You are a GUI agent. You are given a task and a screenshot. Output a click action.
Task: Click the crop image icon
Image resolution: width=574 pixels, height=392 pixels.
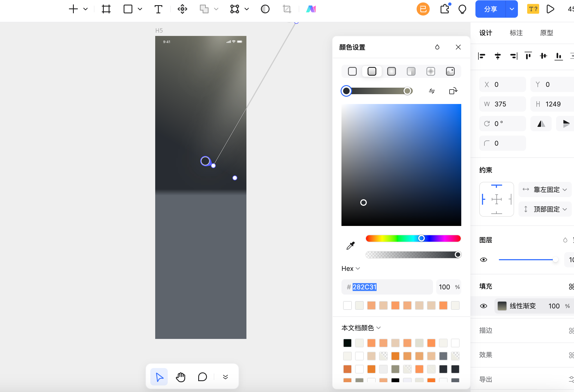(287, 9)
